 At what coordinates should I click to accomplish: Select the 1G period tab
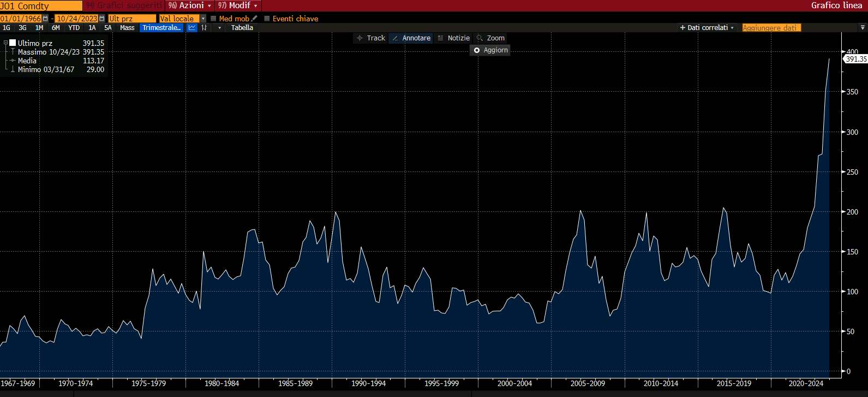click(x=7, y=28)
